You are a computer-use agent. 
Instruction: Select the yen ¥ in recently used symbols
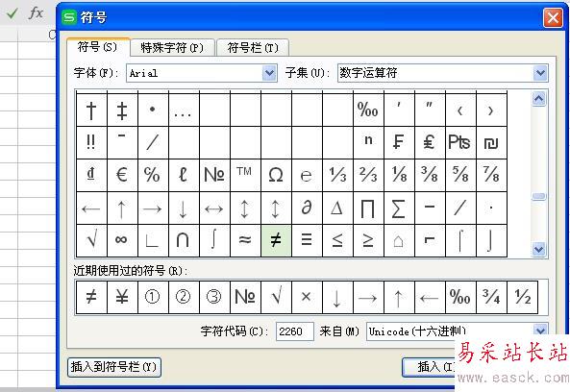click(122, 297)
